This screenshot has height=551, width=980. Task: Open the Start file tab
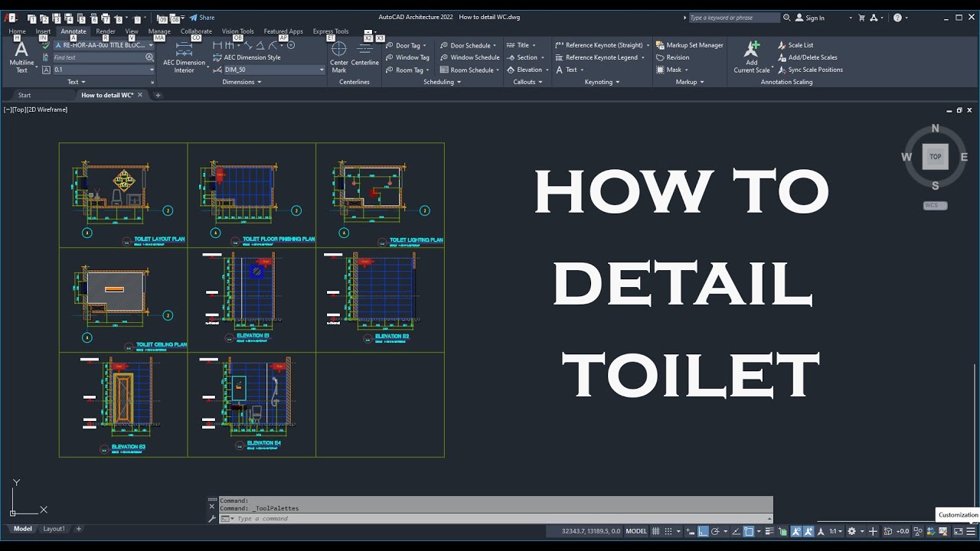pyautogui.click(x=24, y=96)
